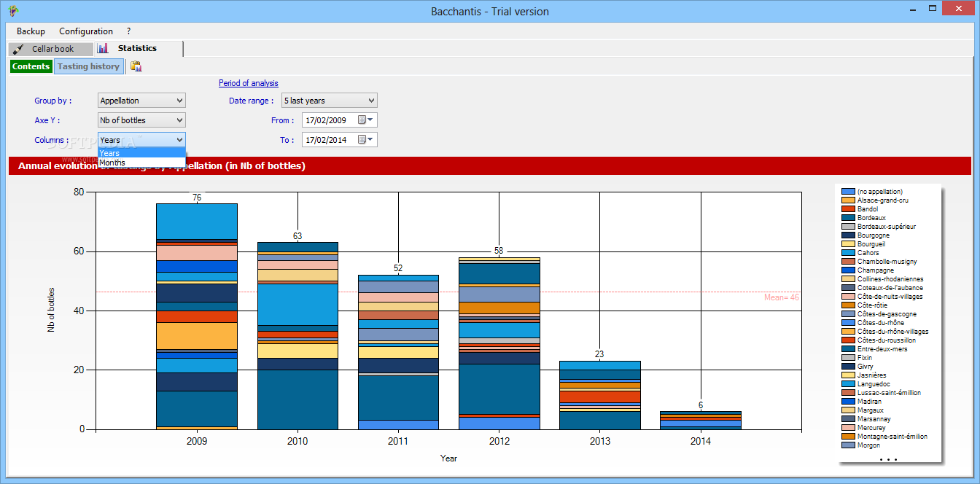
Task: Click the 2014 stacked bar
Action: click(x=700, y=420)
